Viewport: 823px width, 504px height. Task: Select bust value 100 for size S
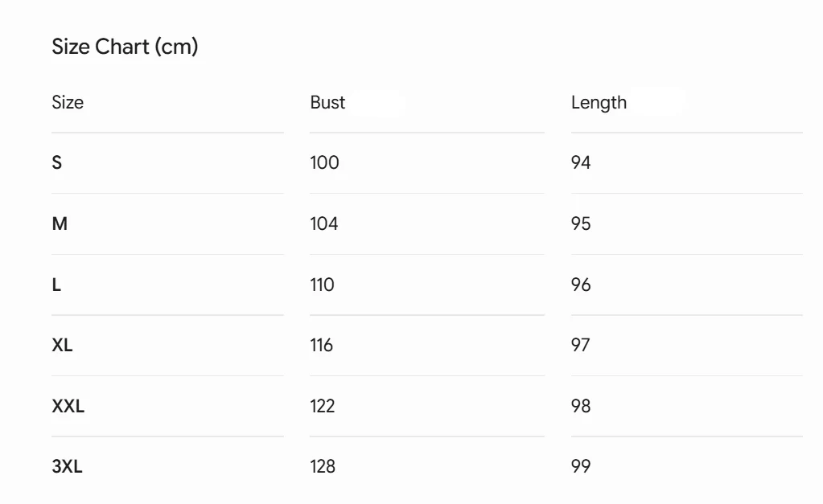(x=324, y=162)
